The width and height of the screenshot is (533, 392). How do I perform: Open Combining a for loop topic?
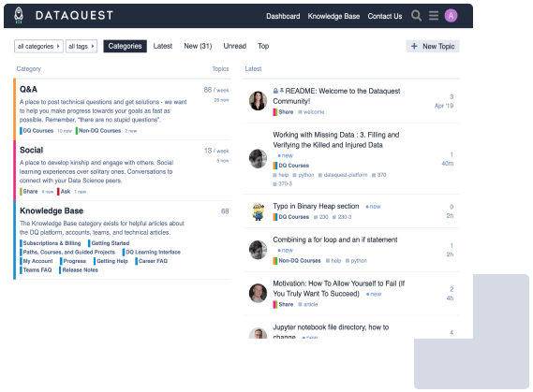click(334, 240)
